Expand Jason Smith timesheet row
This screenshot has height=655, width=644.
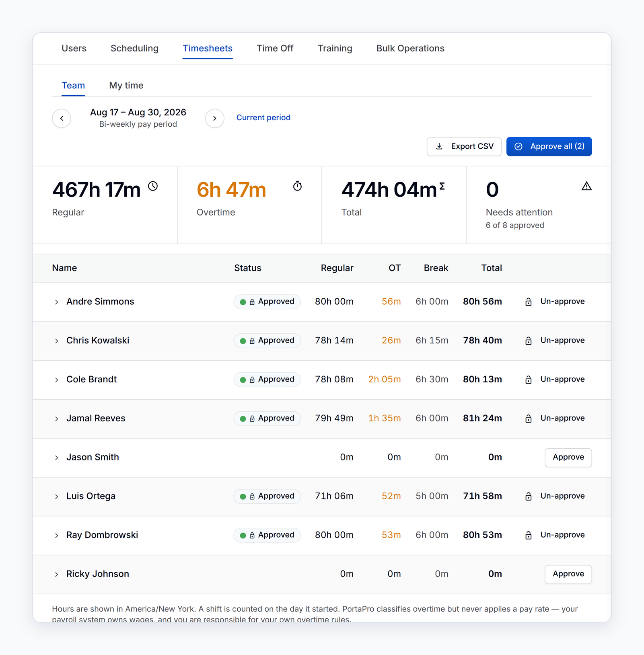pyautogui.click(x=57, y=458)
